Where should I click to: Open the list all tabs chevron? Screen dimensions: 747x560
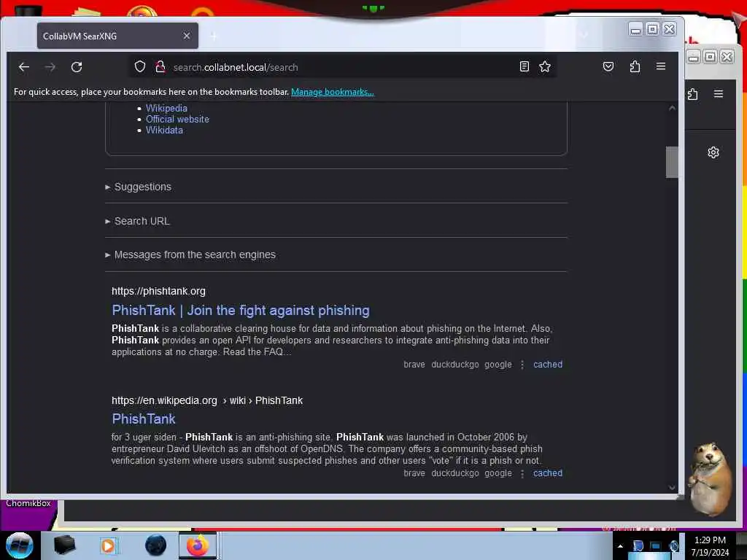(584, 35)
